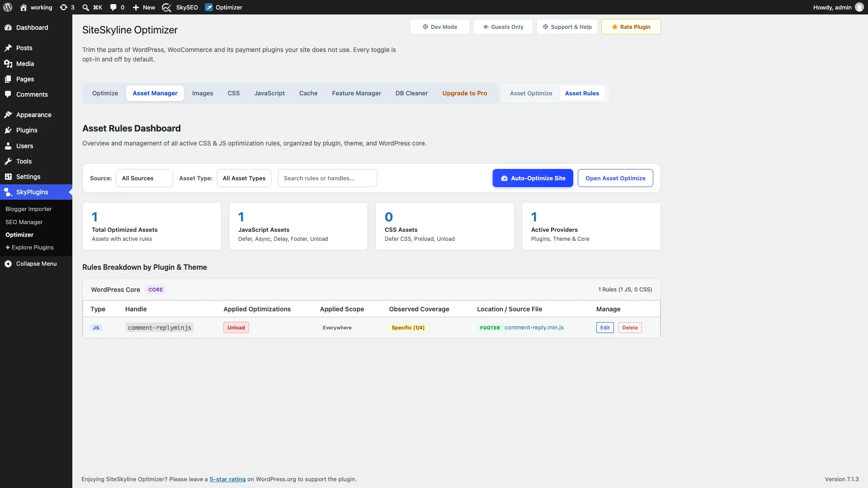
Task: Open Blogger Importer submenu item
Action: coord(28,209)
